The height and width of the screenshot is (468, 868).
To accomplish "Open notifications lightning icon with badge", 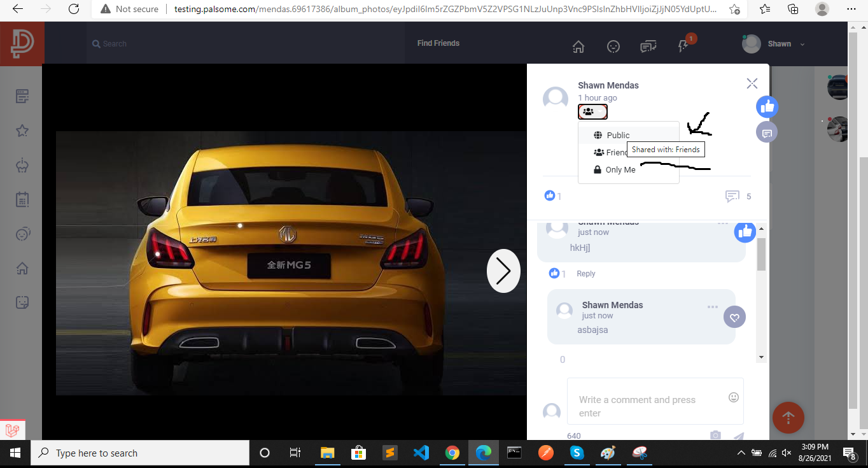I will tap(685, 45).
